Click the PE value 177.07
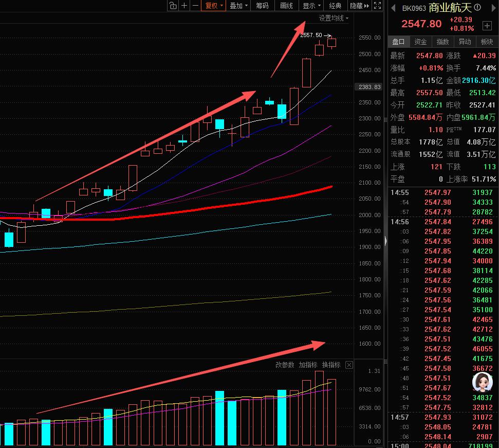The height and width of the screenshot is (448, 499). click(x=485, y=130)
